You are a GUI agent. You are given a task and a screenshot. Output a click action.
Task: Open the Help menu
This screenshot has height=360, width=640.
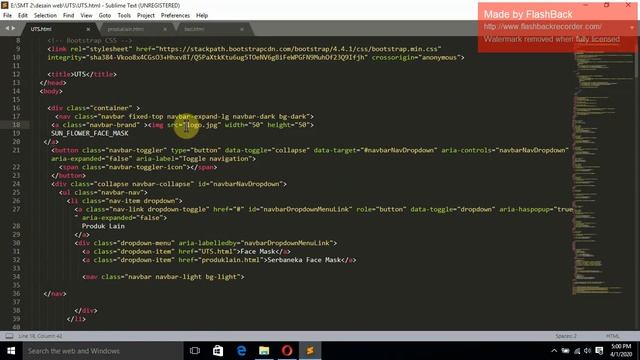coord(202,16)
